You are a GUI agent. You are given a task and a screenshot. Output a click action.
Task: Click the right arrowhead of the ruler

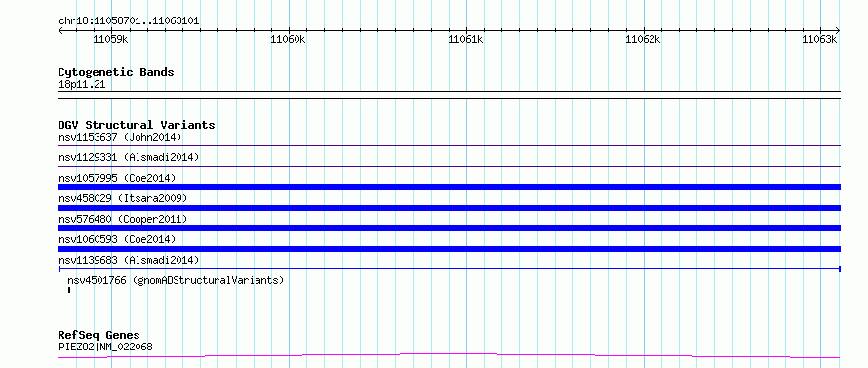pyautogui.click(x=838, y=30)
